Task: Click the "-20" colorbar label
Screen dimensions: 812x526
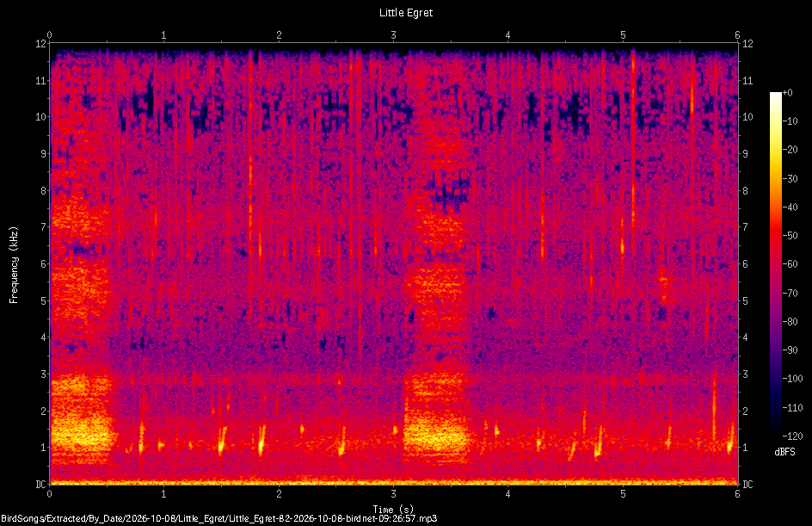Action: [x=790, y=150]
